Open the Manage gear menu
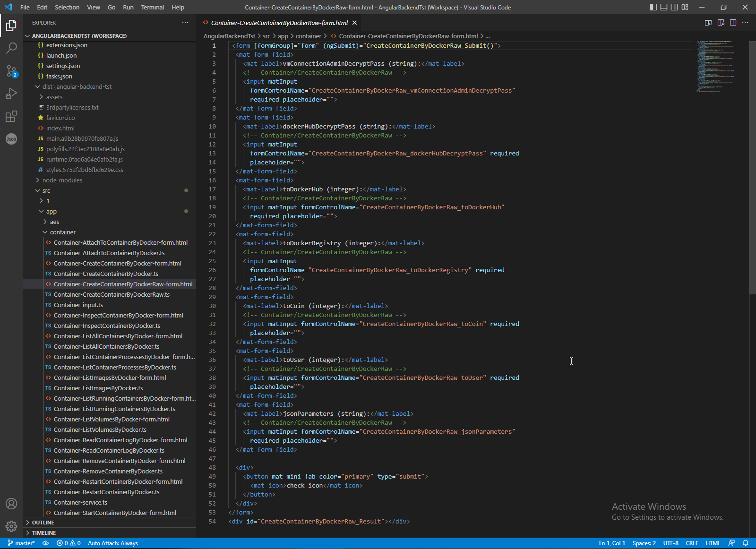The height and width of the screenshot is (549, 756). [x=11, y=526]
